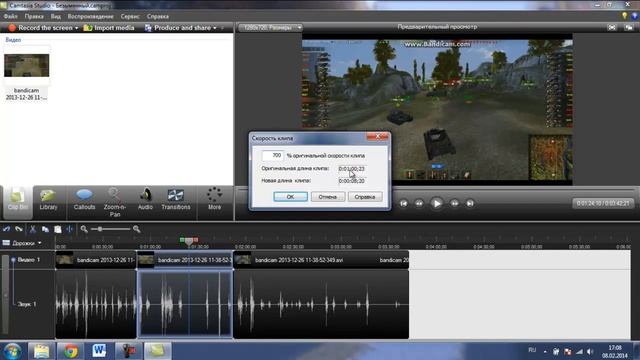
Task: Open the Справка menu
Action: (158, 16)
